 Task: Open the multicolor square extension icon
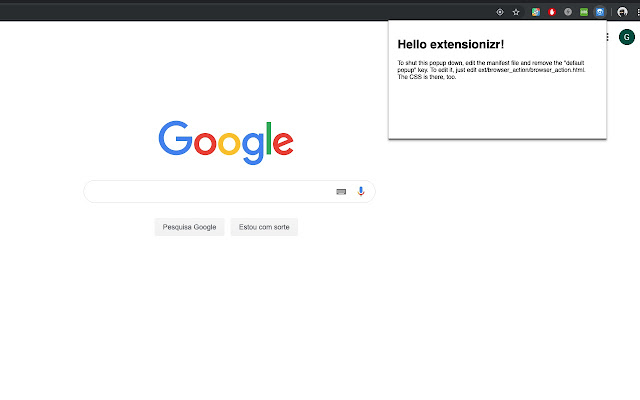pos(536,12)
